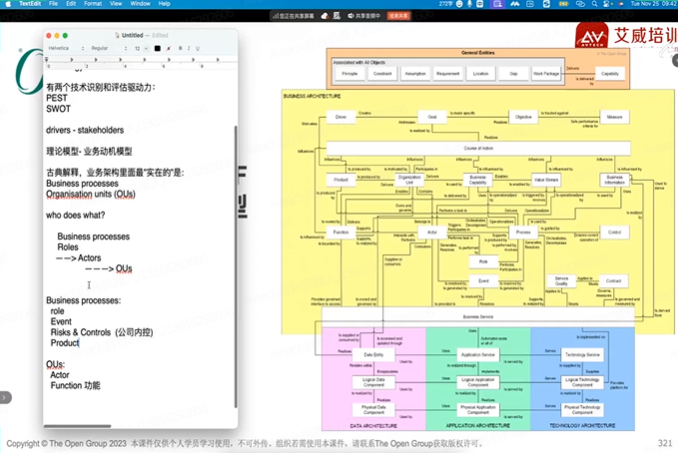678x453 pixels.
Task: Click the red 结束共享 stop sharing button
Action: pyautogui.click(x=399, y=15)
